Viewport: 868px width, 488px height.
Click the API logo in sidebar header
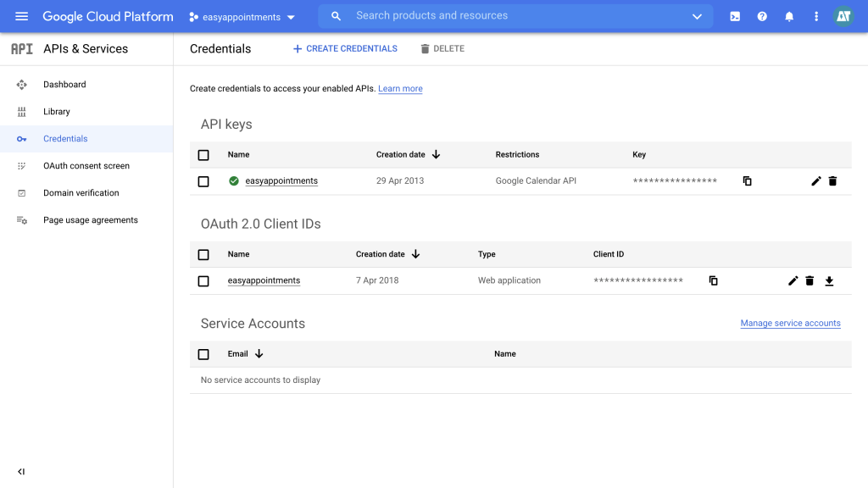click(22, 48)
